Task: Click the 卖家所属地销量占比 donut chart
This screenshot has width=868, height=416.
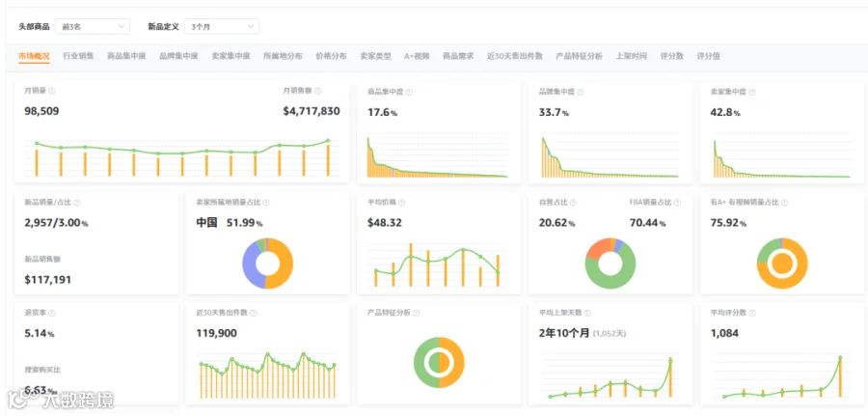Action: 268,263
